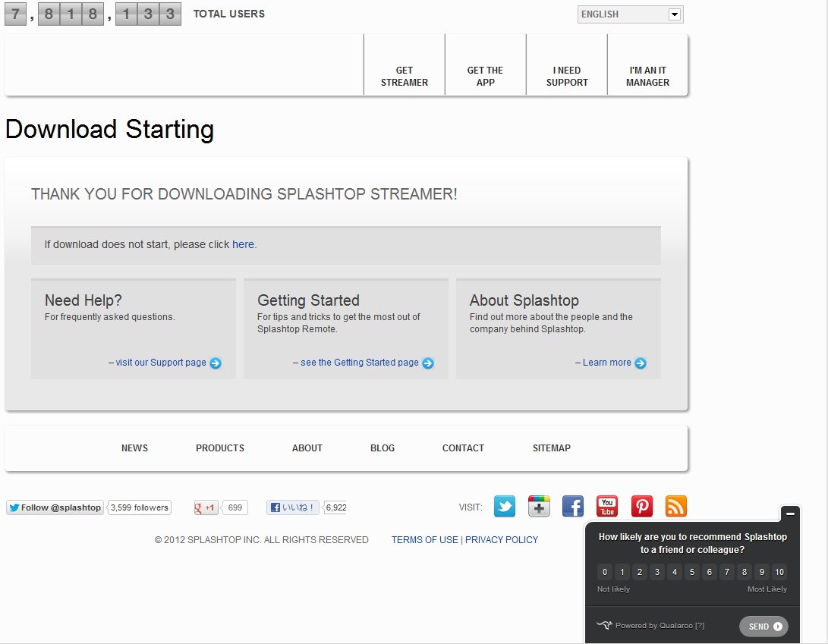Select rating 10 in survey
This screenshot has width=828, height=644.
[779, 572]
